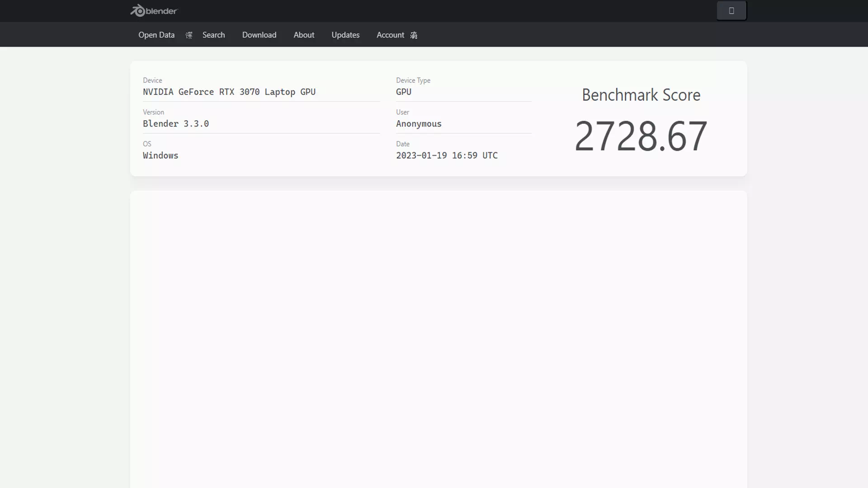The height and width of the screenshot is (488, 868).
Task: Open the About page
Action: click(x=304, y=35)
